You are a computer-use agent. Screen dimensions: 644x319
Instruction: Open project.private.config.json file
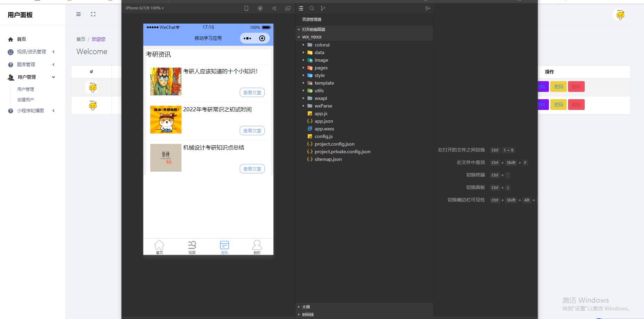(x=364, y=152)
